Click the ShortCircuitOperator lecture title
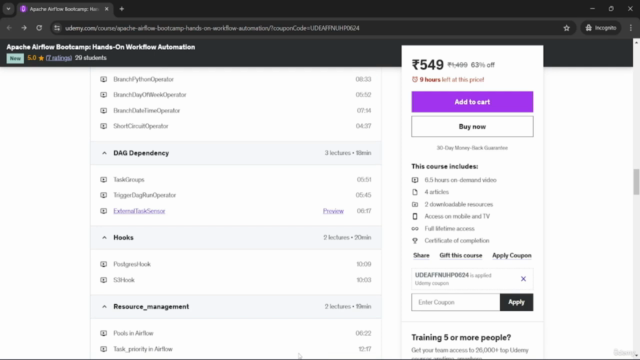 (140, 126)
